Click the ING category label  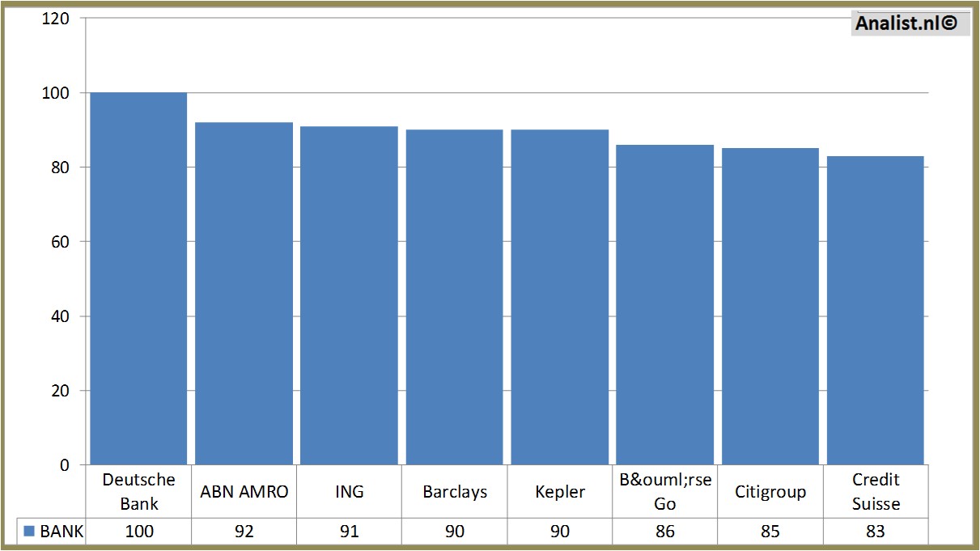click(349, 492)
